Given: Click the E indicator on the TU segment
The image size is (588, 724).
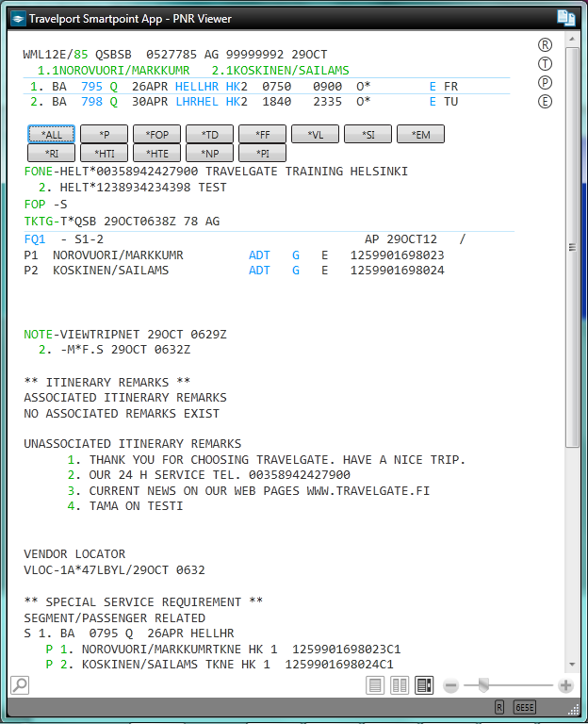Looking at the screenshot, I should [x=433, y=102].
